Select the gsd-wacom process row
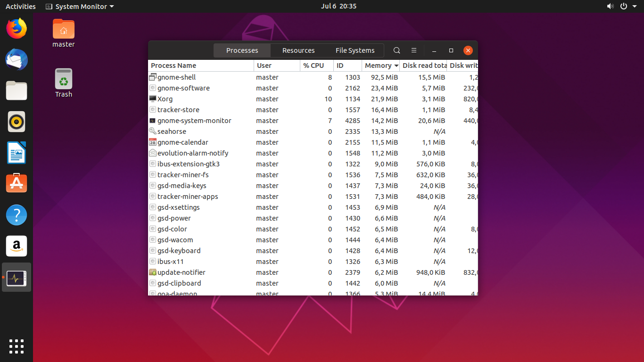The image size is (644, 362). pos(313,240)
